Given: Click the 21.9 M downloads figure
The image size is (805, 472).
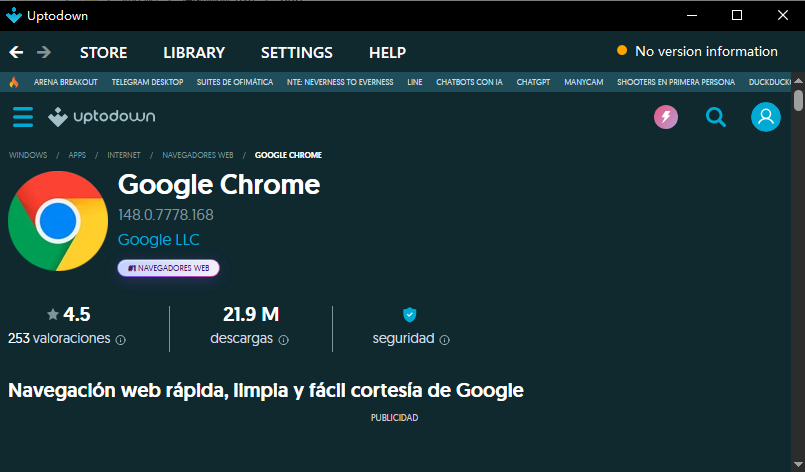Looking at the screenshot, I should tap(251, 314).
